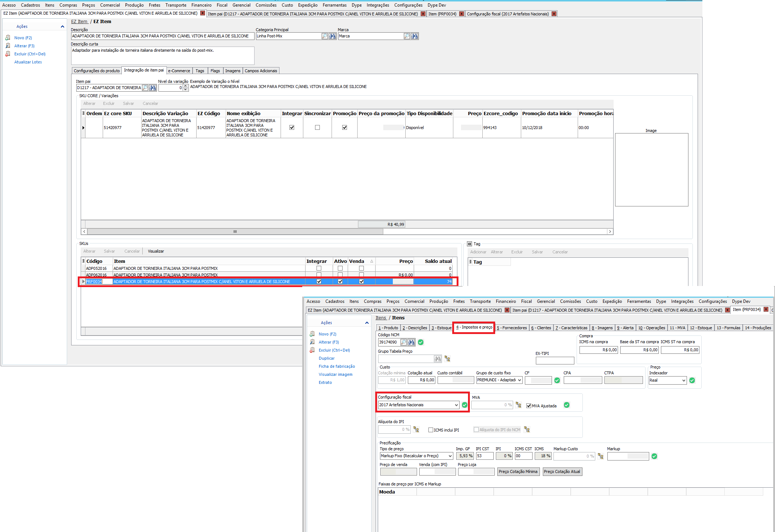Click the magnifier icon beside Categoria Principal
The image size is (775, 532).
coord(325,36)
